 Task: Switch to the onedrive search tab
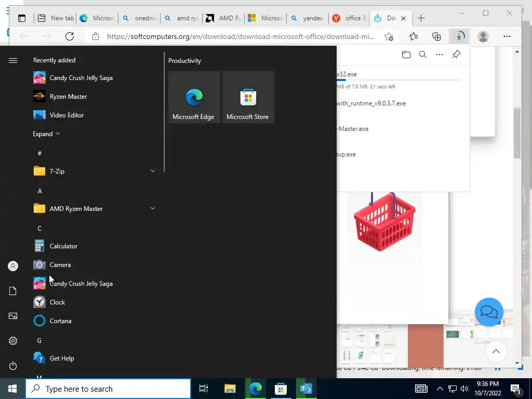140,18
